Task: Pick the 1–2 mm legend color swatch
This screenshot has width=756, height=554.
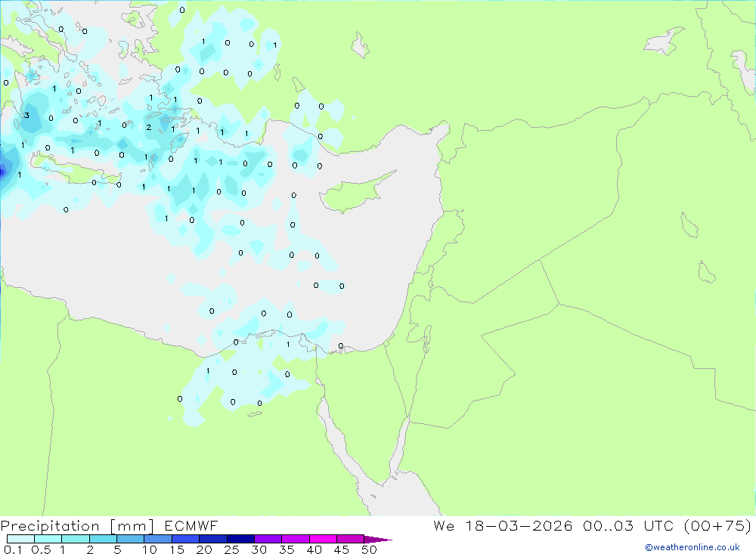Action: coord(76,539)
